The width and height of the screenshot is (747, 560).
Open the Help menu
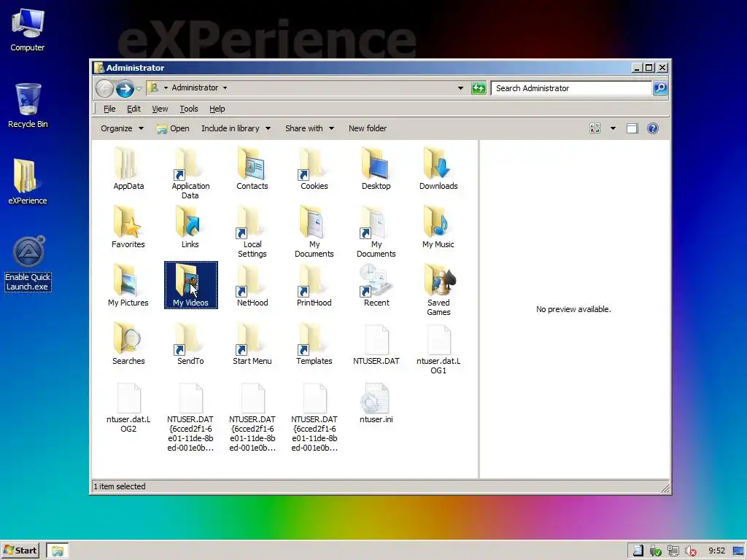pyautogui.click(x=217, y=109)
